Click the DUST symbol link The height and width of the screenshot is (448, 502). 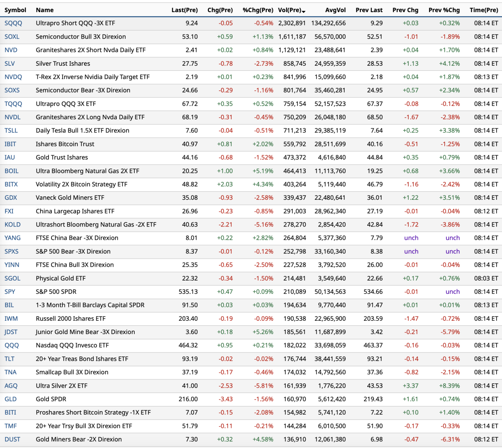(13, 439)
